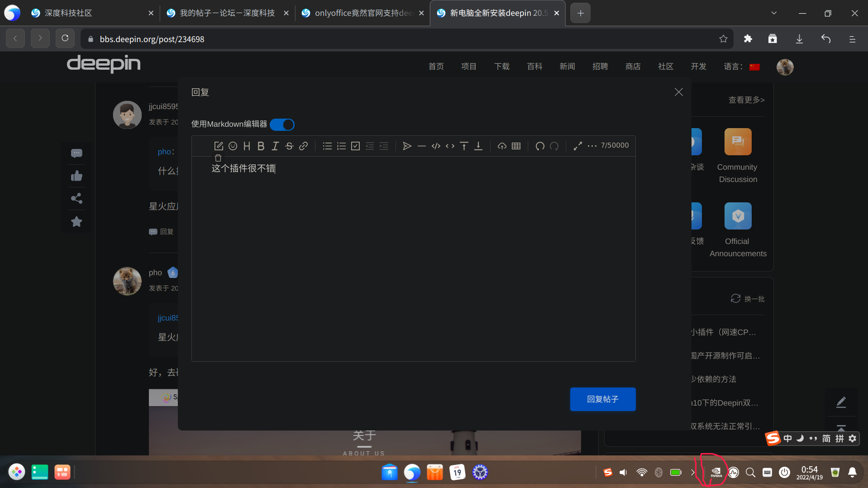Insert a bullet list in the editor
Viewport: 868px width, 488px height.
click(x=327, y=146)
